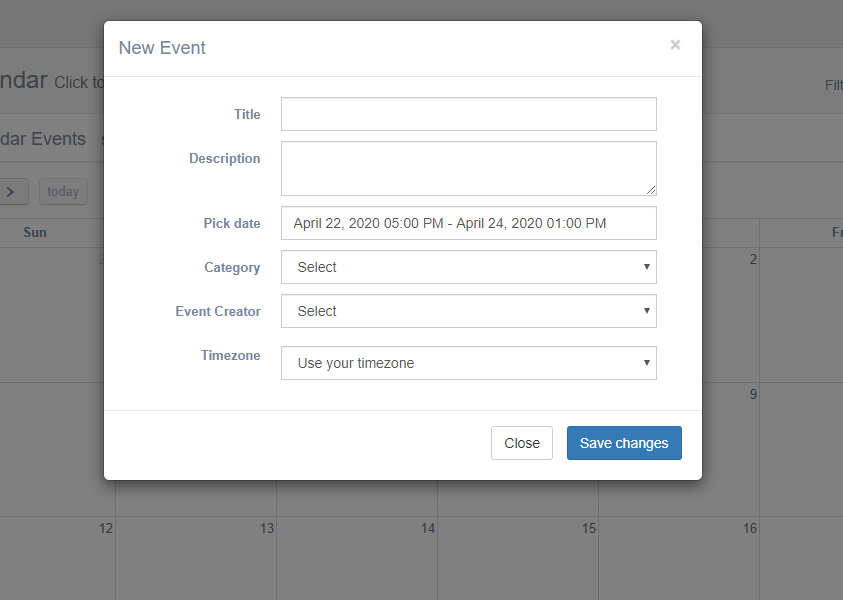Click the Event Creator field label
The width and height of the screenshot is (843, 600).
(217, 311)
